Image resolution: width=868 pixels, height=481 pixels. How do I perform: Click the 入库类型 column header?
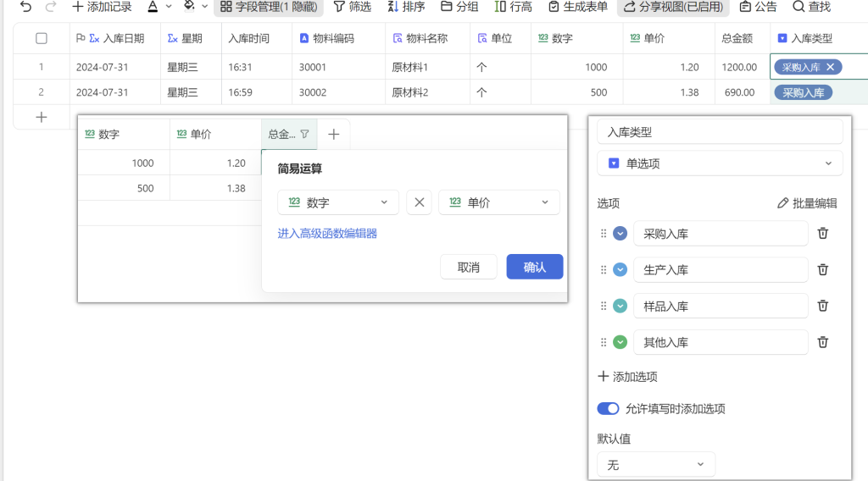point(819,39)
